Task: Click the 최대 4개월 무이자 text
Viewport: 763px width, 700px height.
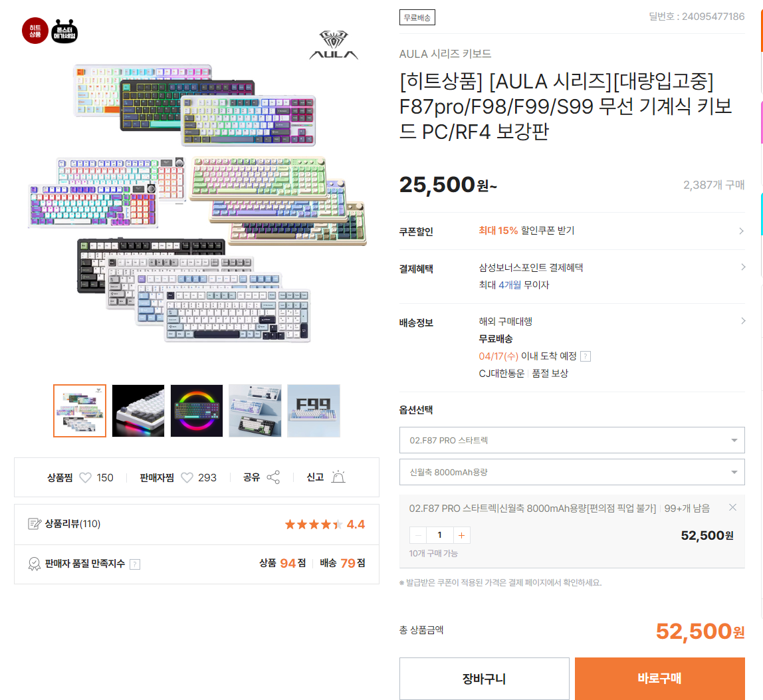Action: tap(514, 285)
